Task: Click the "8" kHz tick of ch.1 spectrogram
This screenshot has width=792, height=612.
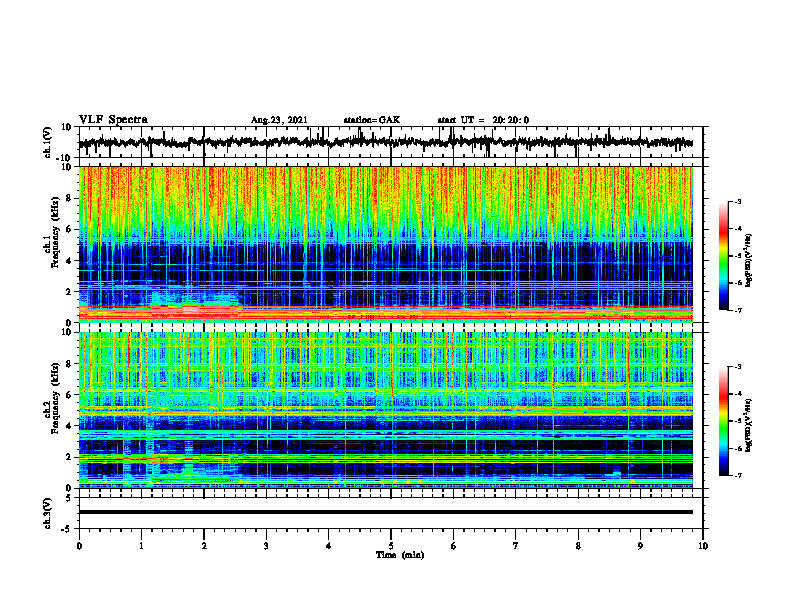Action: (x=69, y=198)
